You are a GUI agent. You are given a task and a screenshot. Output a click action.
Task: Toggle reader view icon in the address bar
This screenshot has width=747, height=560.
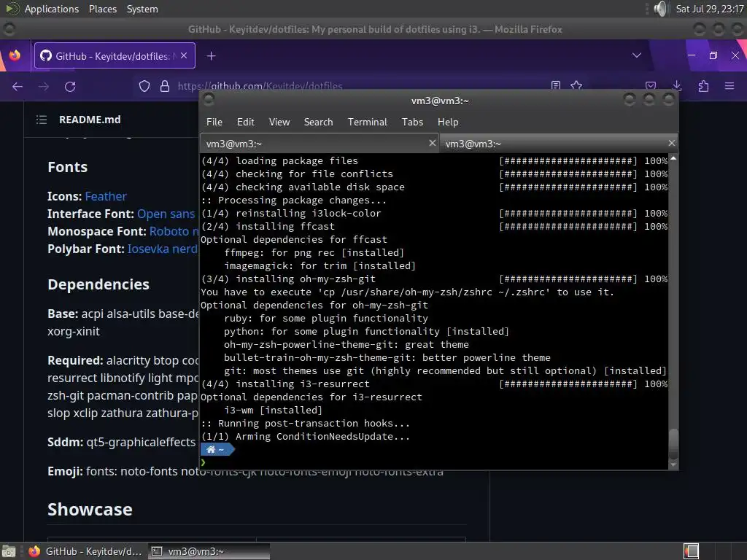[555, 85]
